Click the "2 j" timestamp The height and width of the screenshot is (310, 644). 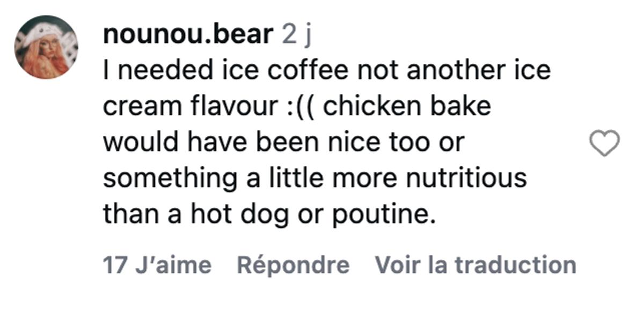(297, 35)
